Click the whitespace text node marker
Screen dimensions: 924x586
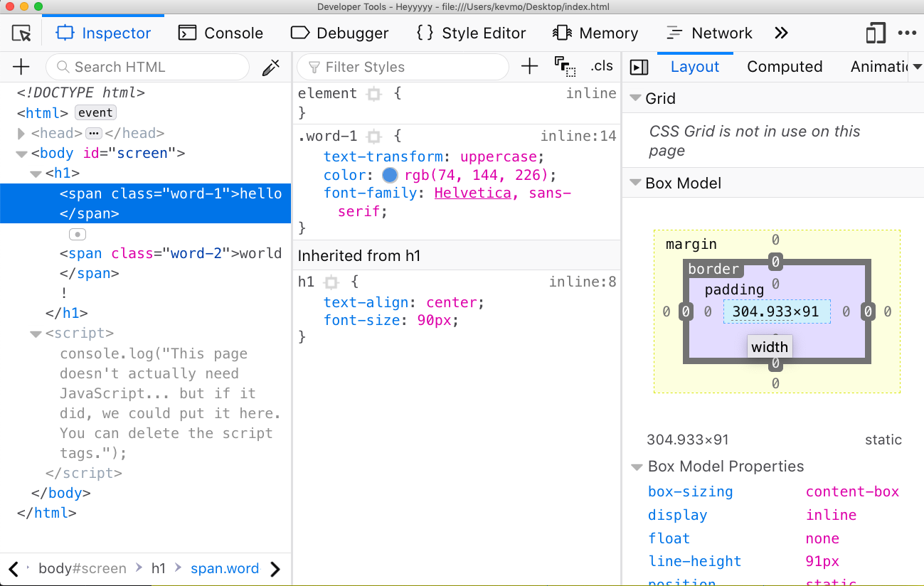pyautogui.click(x=78, y=234)
